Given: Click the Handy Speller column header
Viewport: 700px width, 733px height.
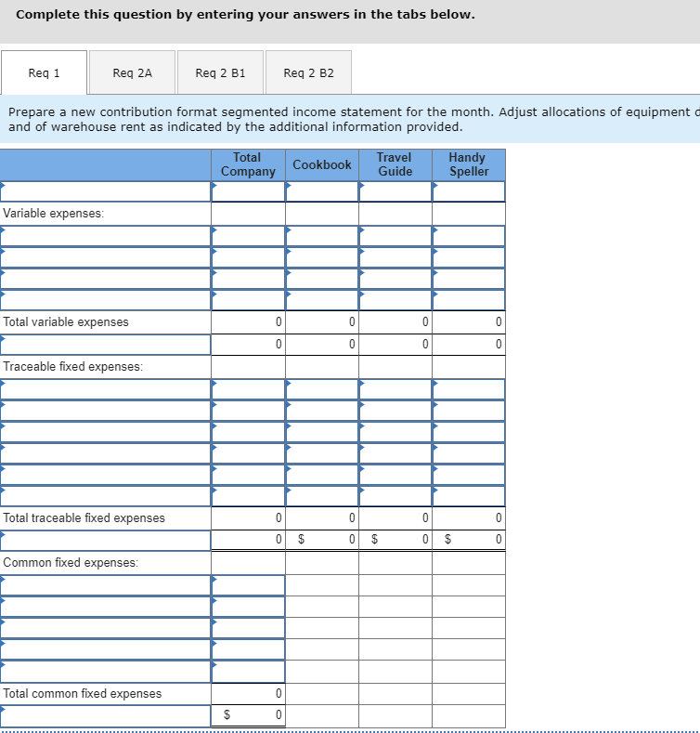Looking at the screenshot, I should click(469, 164).
